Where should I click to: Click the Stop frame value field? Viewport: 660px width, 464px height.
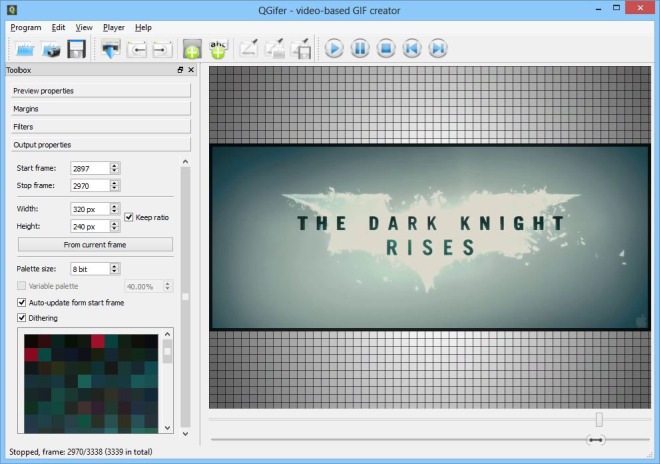pos(90,186)
